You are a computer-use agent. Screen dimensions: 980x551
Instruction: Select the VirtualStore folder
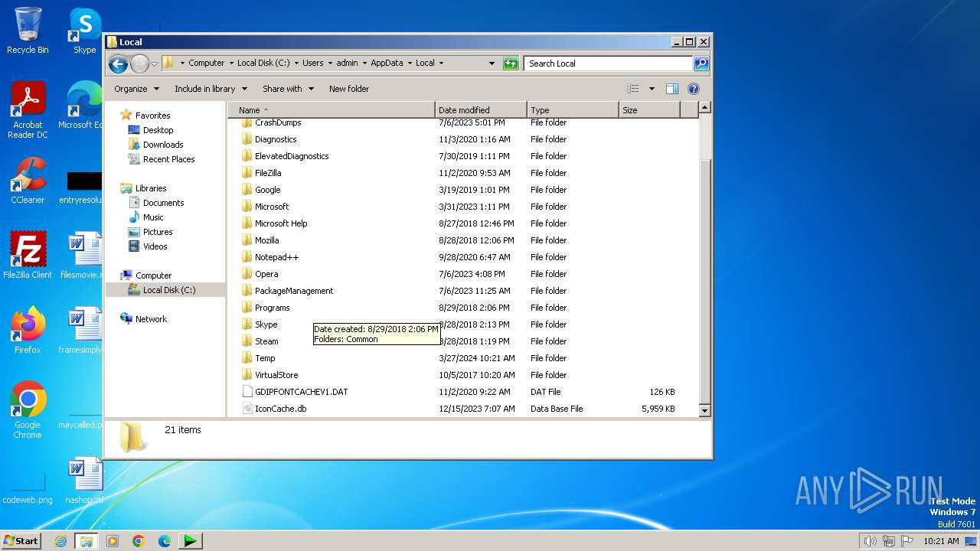[276, 375]
